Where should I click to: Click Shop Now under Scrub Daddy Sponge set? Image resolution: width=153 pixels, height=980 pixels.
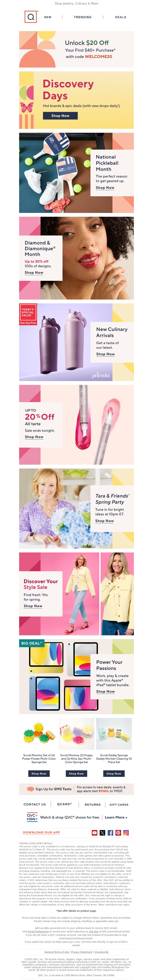click(114, 773)
